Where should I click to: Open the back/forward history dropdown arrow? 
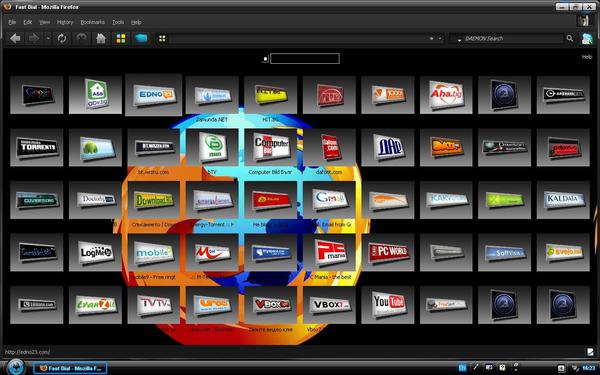tap(48, 38)
